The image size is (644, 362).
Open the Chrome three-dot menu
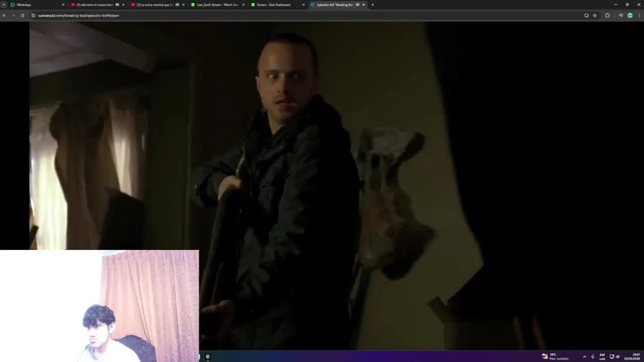point(639,16)
